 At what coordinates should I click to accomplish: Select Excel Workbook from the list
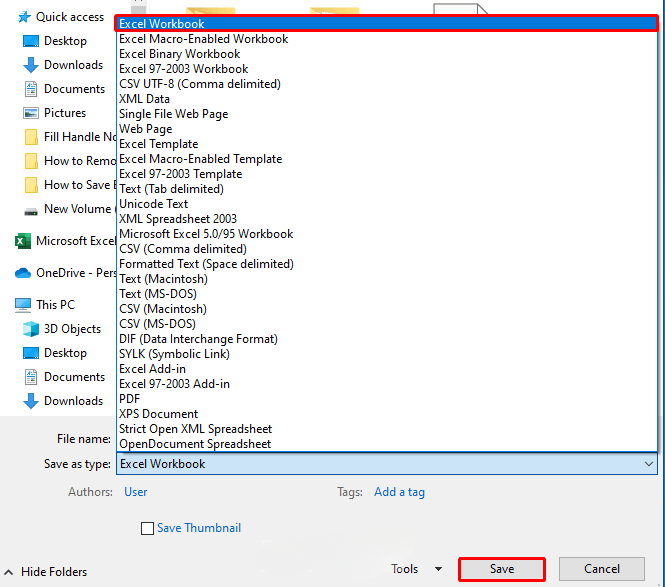tap(386, 24)
